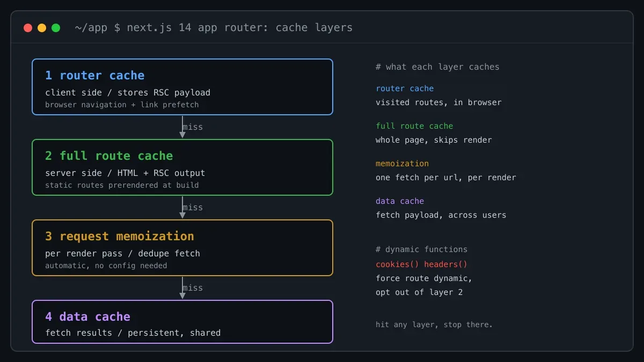Click the green 'full route cache' legend label
Viewport: 644px width, 362px height.
pos(414,126)
